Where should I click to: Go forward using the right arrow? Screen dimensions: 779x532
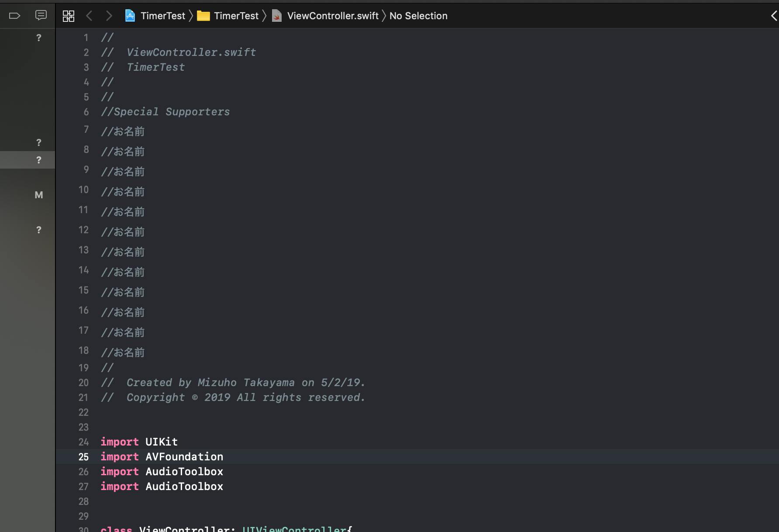pos(109,16)
